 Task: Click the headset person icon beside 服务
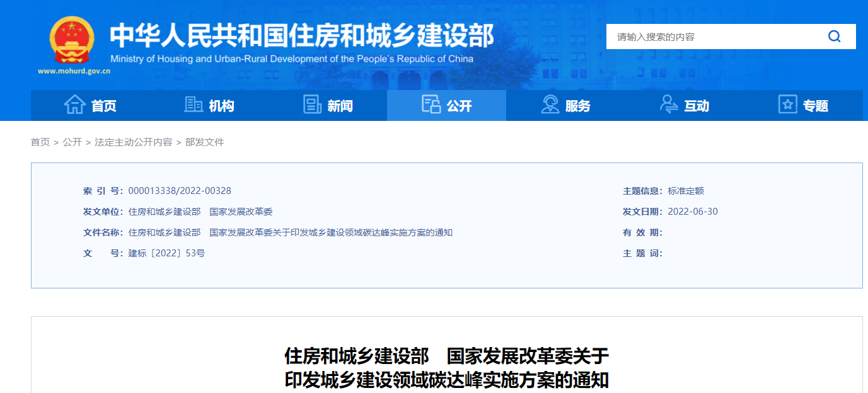click(x=550, y=105)
